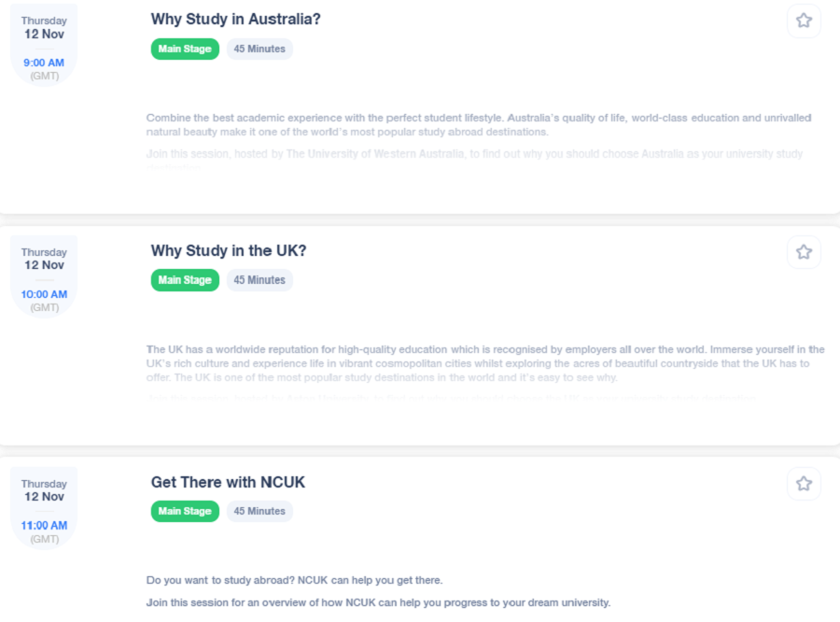Select the 11:00 AM session time
Viewport: 840px width, 622px height.
(x=44, y=526)
